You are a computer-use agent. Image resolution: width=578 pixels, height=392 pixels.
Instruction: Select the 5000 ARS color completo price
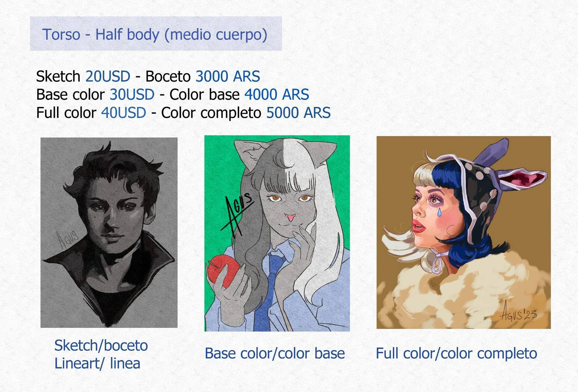pyautogui.click(x=298, y=113)
